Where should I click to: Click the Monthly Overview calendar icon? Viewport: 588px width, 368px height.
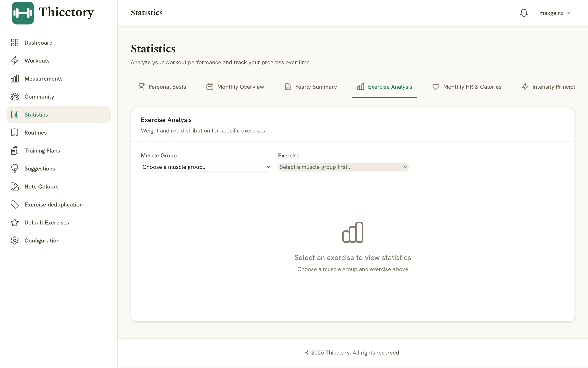click(x=210, y=87)
